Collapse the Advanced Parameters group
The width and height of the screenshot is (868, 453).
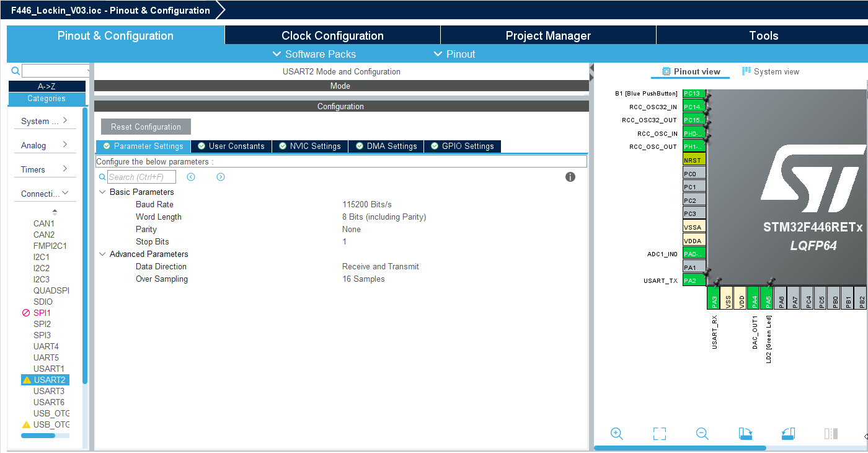click(102, 254)
